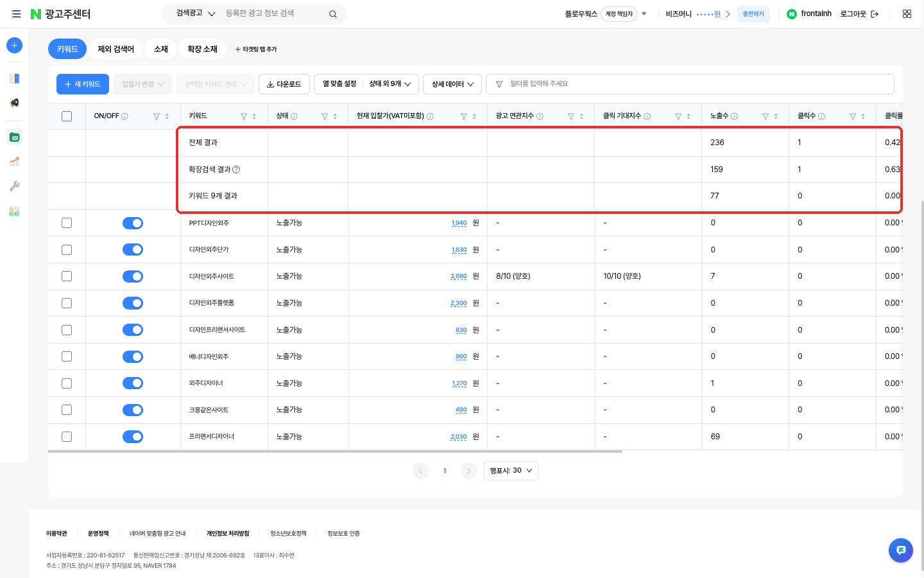Switch to the 소재 tab
Image resolution: width=924 pixels, height=578 pixels.
coord(161,49)
